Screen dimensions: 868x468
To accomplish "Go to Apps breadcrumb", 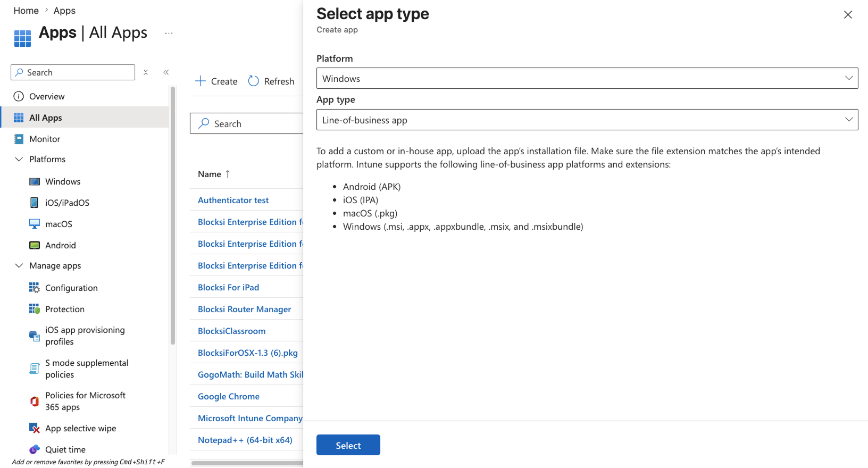I will [64, 11].
